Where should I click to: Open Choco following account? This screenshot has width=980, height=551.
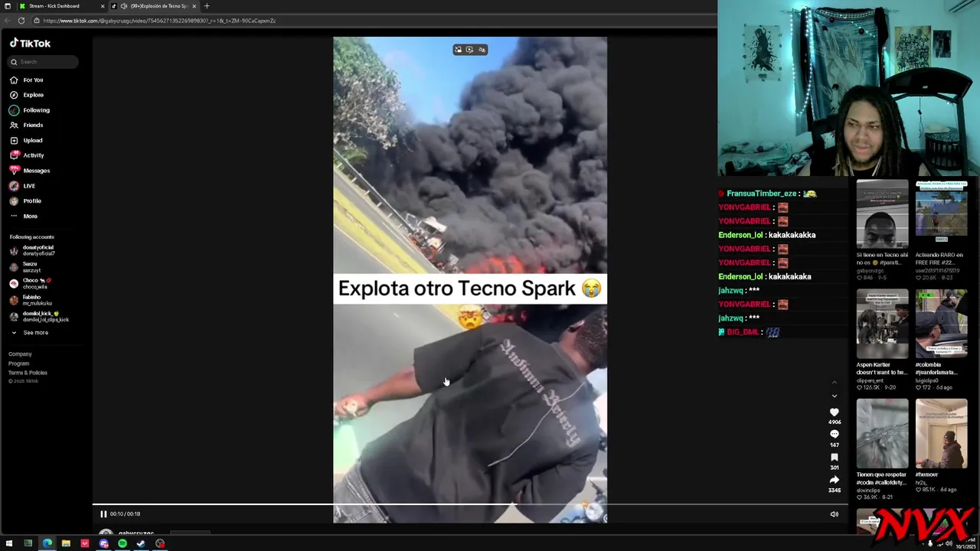click(30, 283)
